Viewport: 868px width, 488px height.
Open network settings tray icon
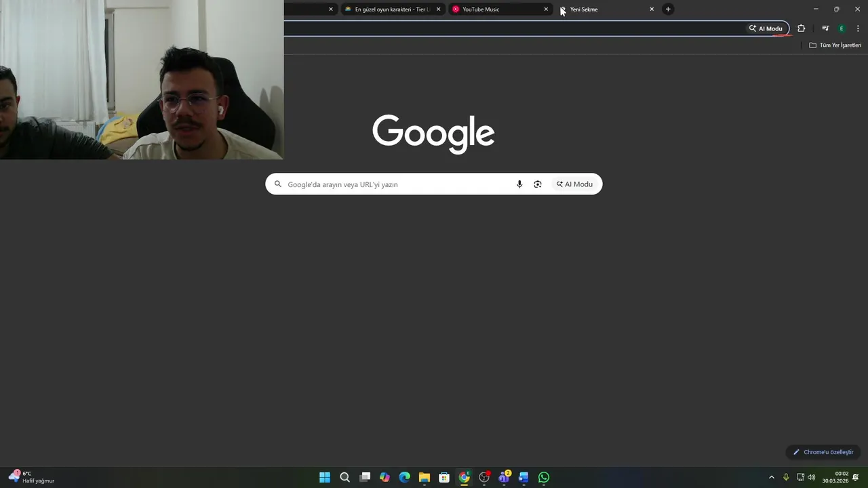point(800,477)
